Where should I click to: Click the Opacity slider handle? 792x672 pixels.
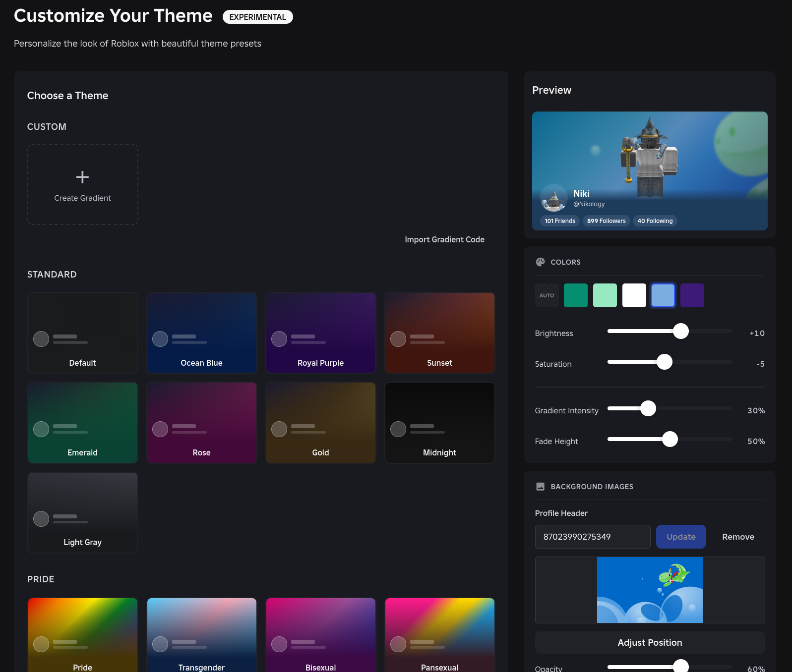point(681,667)
